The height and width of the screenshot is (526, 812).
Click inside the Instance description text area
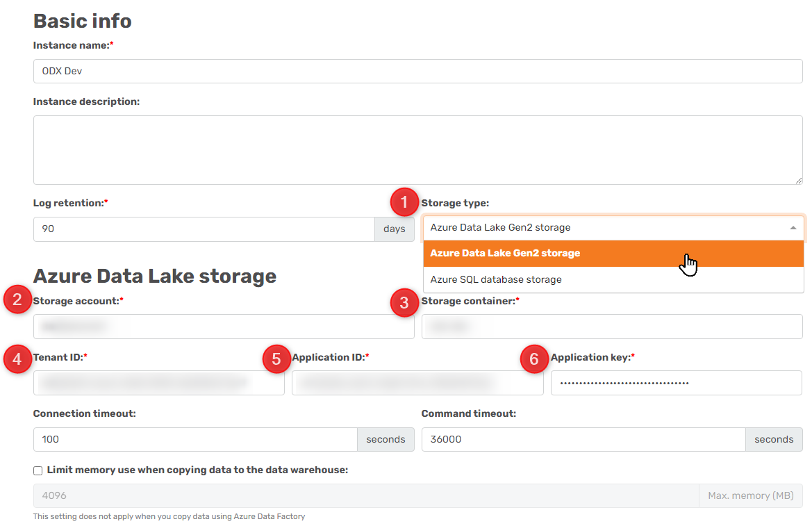coord(418,150)
